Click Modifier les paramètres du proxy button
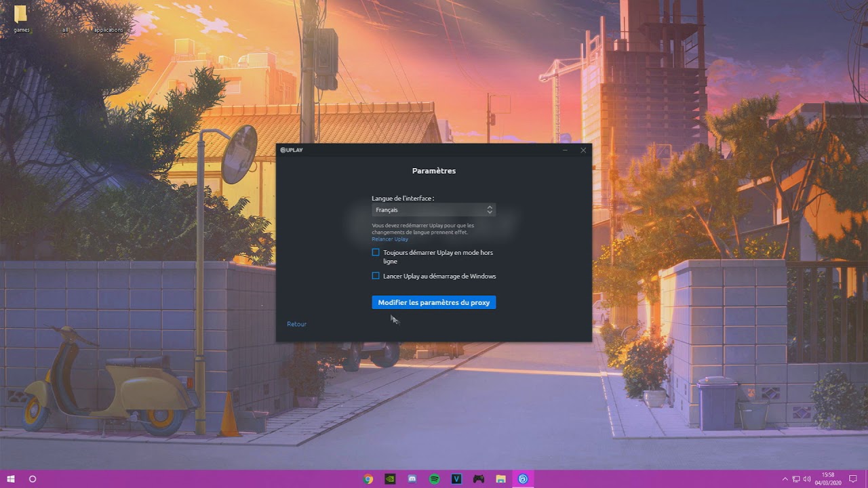Image resolution: width=868 pixels, height=488 pixels. click(x=434, y=302)
